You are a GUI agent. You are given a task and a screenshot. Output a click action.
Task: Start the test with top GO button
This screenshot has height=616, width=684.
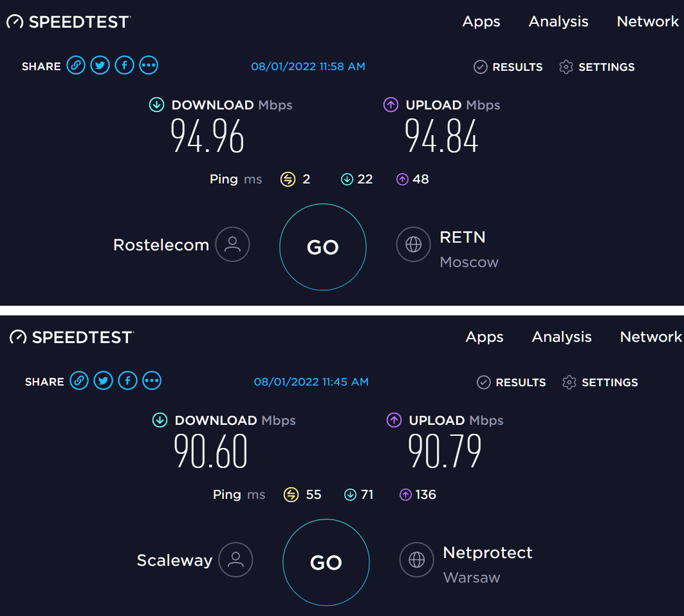coord(323,247)
